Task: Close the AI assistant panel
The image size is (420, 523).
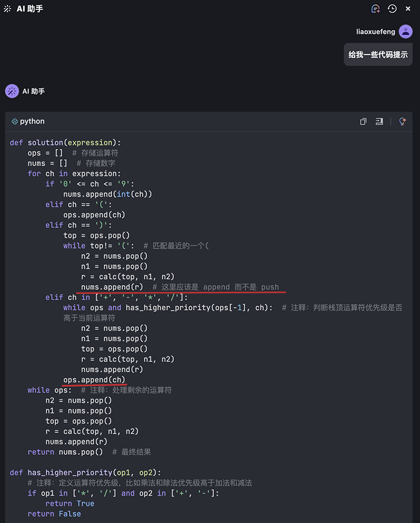Action: [x=408, y=9]
